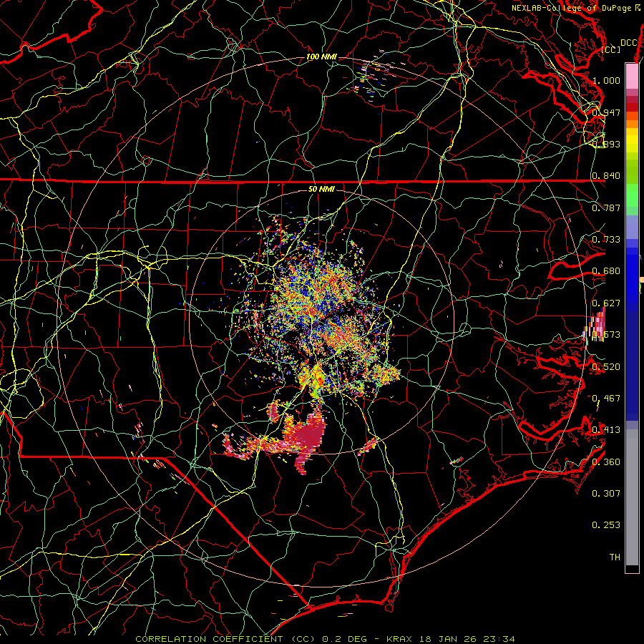Click the large crimson high-CC echo blob
This screenshot has height=644, width=644.
(309, 435)
